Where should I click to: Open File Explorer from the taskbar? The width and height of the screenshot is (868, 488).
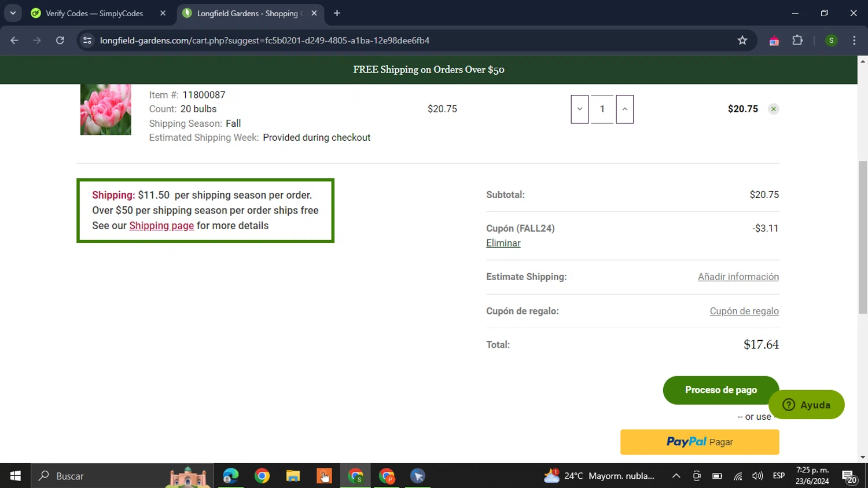click(293, 476)
